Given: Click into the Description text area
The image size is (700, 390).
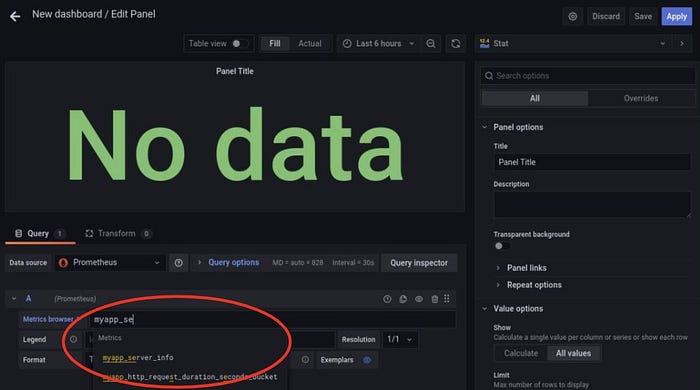Looking at the screenshot, I should click(x=592, y=204).
